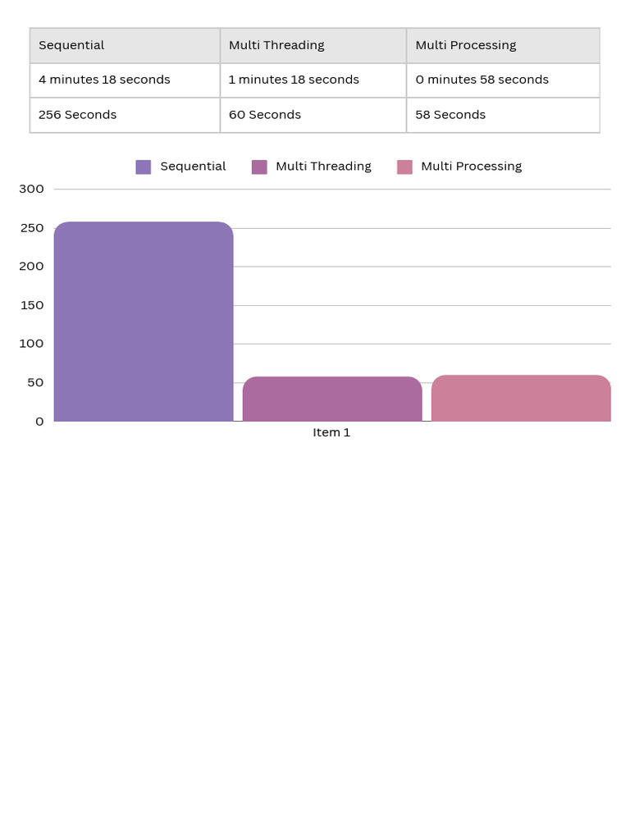Click the Multi Processing legend color swatch
The width and height of the screenshot is (630, 840).
pos(404,167)
